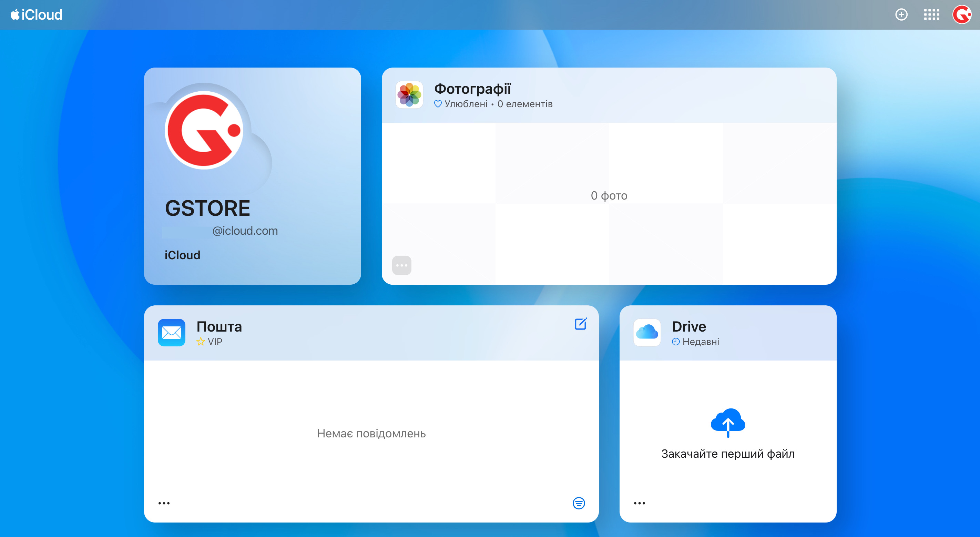The image size is (980, 537).
Task: Click the GSTORE account name
Action: [x=207, y=208]
